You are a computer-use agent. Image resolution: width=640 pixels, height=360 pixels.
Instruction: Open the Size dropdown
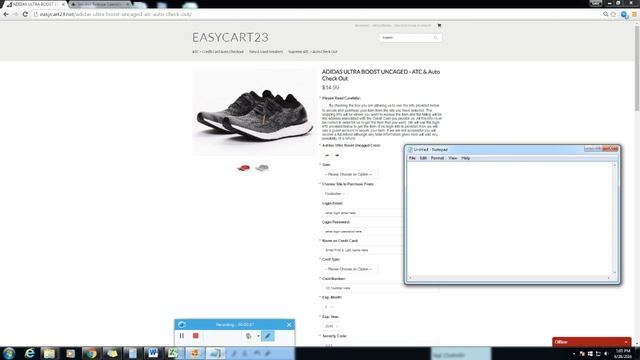tap(349, 174)
